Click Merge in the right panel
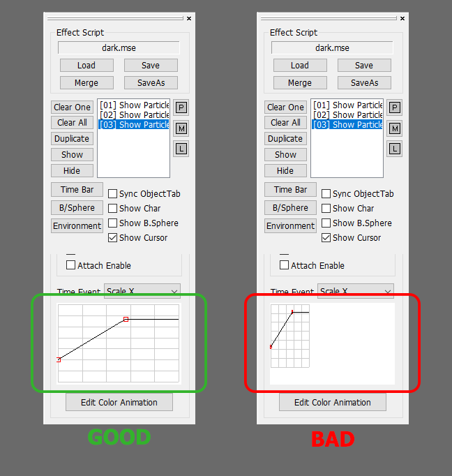The height and width of the screenshot is (476, 452). coord(301,83)
